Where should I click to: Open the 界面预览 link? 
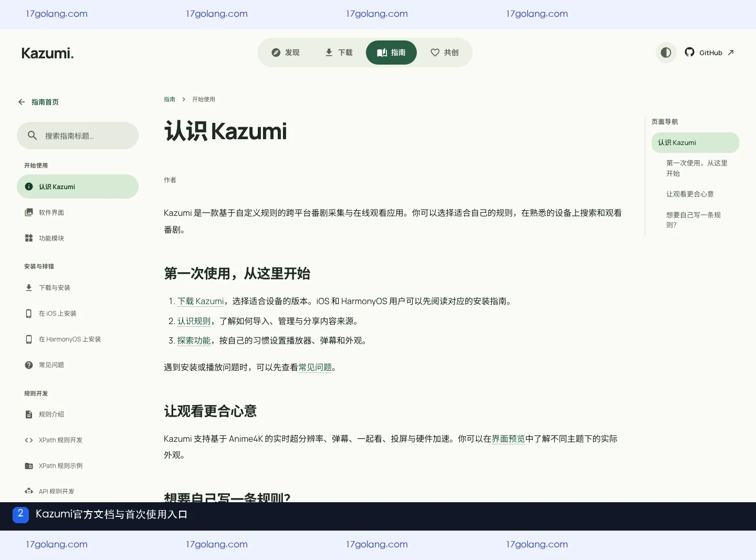[508, 439]
